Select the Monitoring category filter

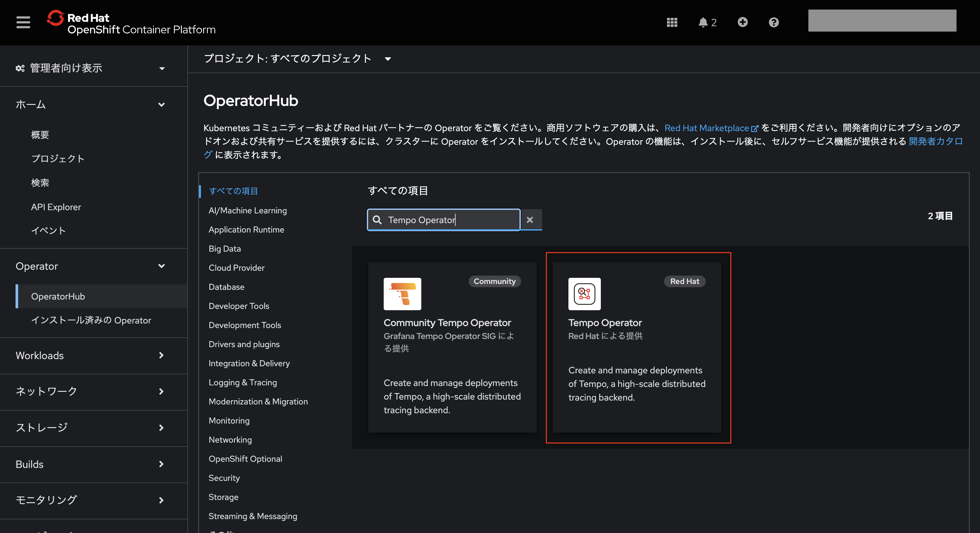point(229,420)
